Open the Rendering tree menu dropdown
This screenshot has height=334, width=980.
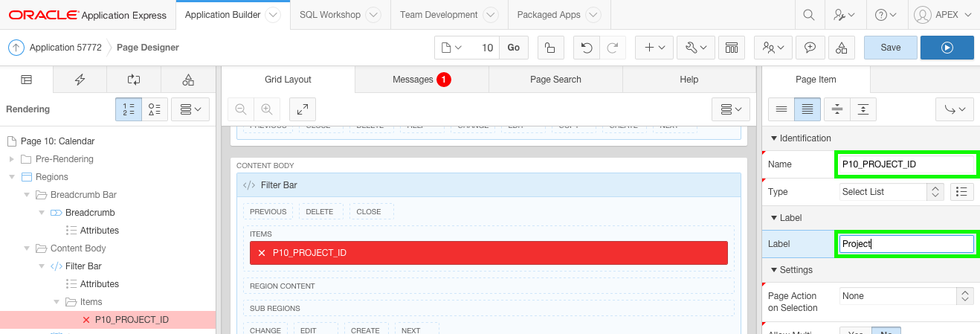(191, 109)
